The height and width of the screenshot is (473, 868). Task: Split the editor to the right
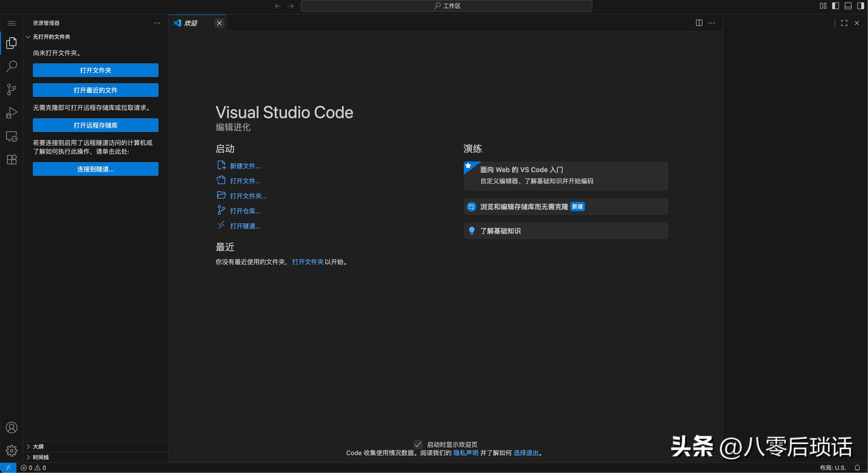point(699,23)
